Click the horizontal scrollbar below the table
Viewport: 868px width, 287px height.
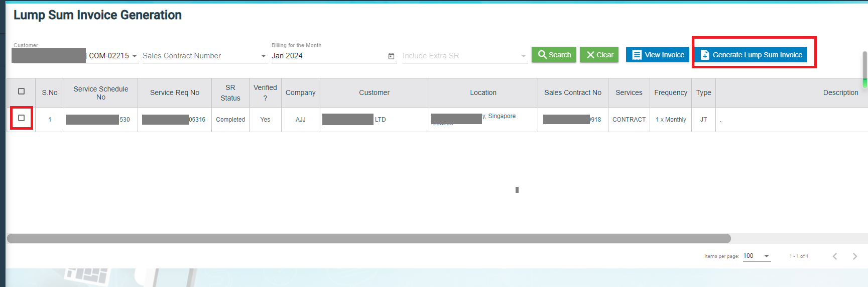[368, 238]
